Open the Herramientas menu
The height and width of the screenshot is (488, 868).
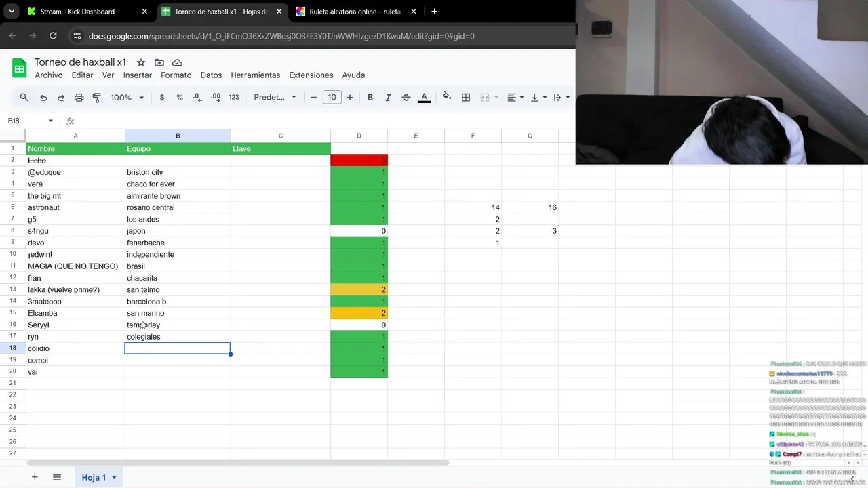point(255,75)
